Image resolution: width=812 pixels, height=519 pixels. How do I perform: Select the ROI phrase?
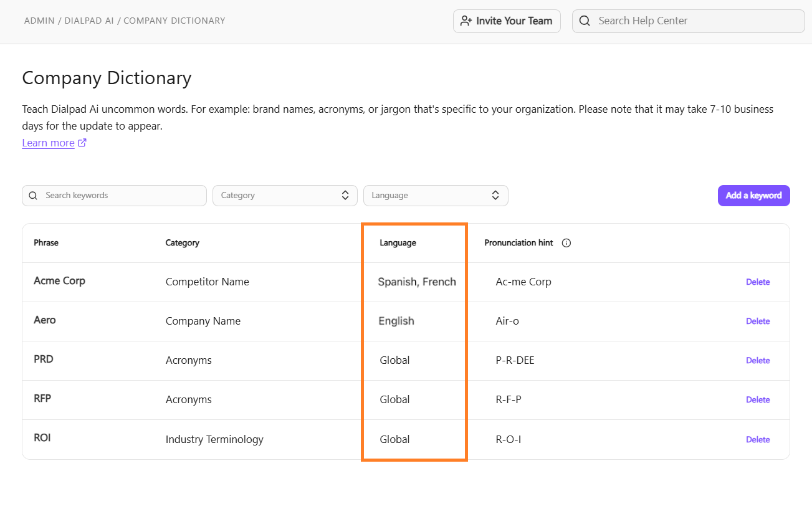coord(42,438)
